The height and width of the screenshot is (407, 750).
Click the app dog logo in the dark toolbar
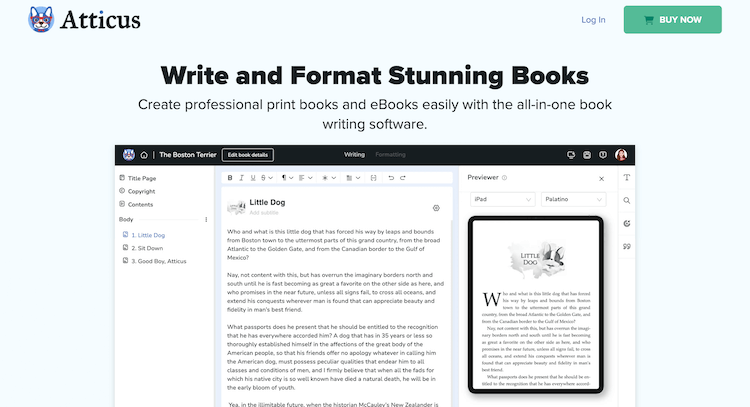point(129,154)
